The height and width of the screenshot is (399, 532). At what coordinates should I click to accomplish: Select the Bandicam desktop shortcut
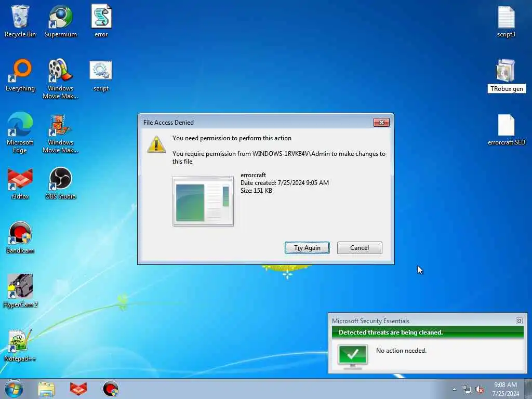[20, 237]
